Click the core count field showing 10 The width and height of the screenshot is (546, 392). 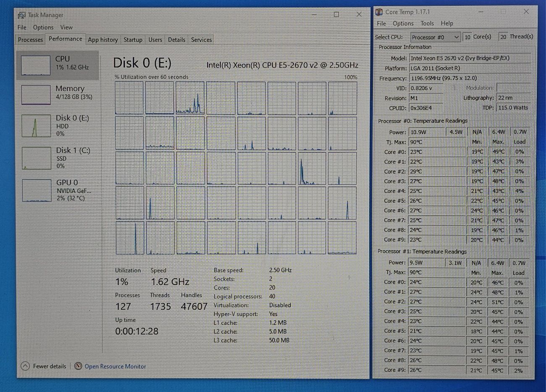[x=467, y=37]
